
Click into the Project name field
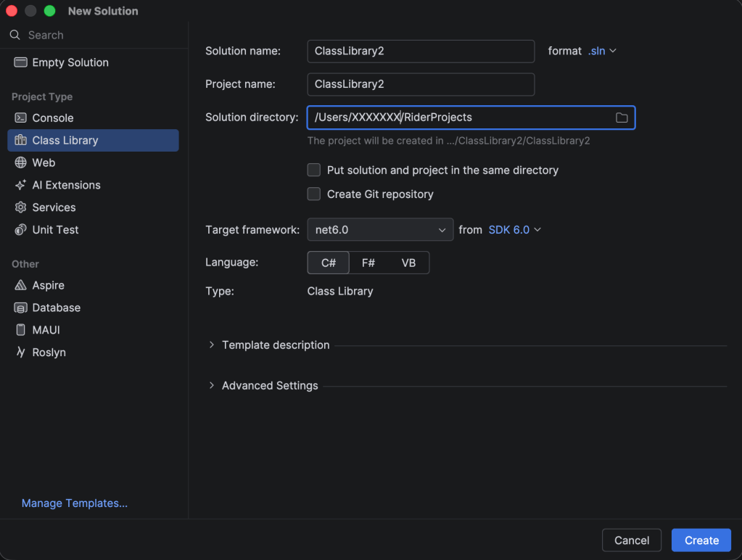pos(421,84)
